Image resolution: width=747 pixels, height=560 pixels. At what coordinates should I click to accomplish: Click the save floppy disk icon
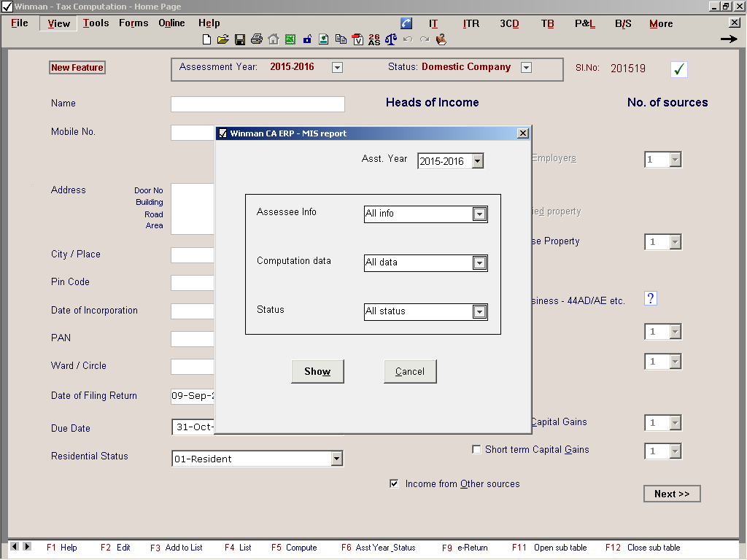pyautogui.click(x=239, y=39)
